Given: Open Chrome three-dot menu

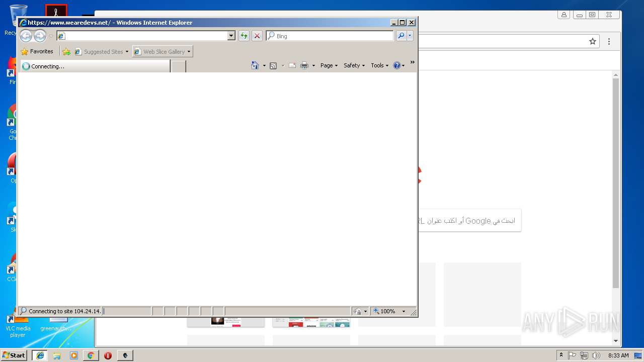Looking at the screenshot, I should [609, 41].
